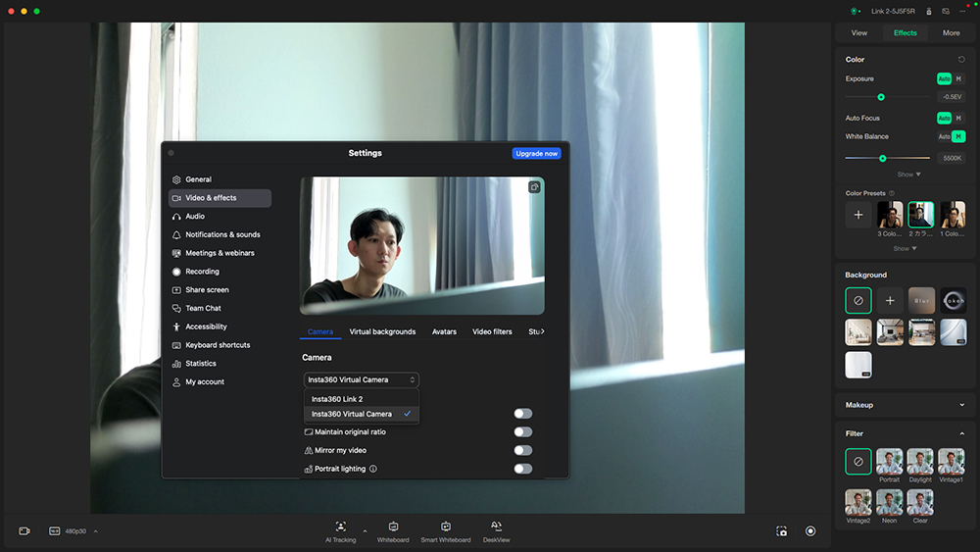
Task: Expand the Makeup section
Action: pyautogui.click(x=961, y=405)
